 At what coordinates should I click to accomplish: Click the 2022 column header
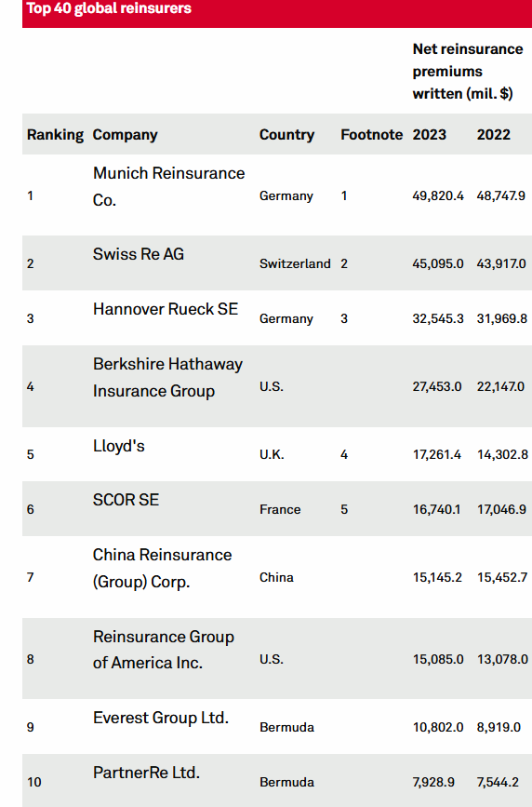point(494,135)
